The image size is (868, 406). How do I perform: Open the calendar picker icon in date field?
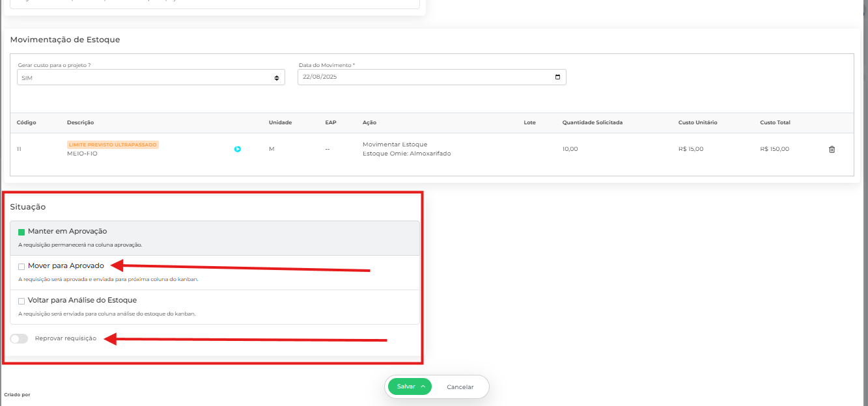[x=557, y=77]
